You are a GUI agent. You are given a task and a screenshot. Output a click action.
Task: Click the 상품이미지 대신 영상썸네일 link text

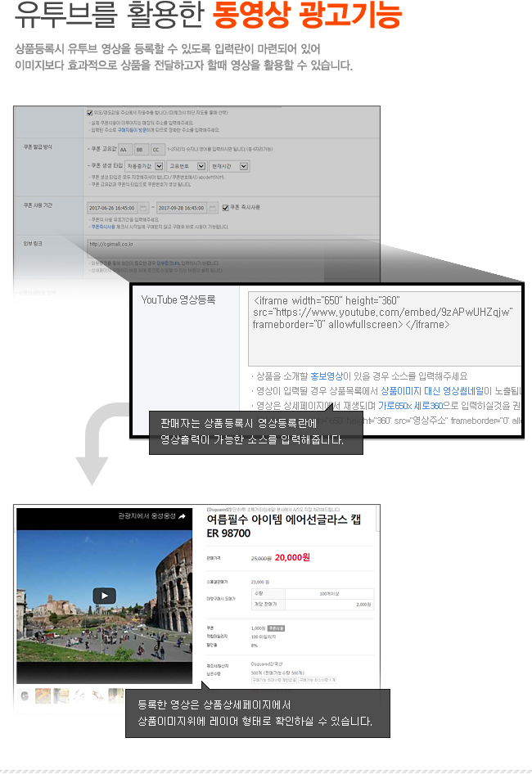pos(432,391)
